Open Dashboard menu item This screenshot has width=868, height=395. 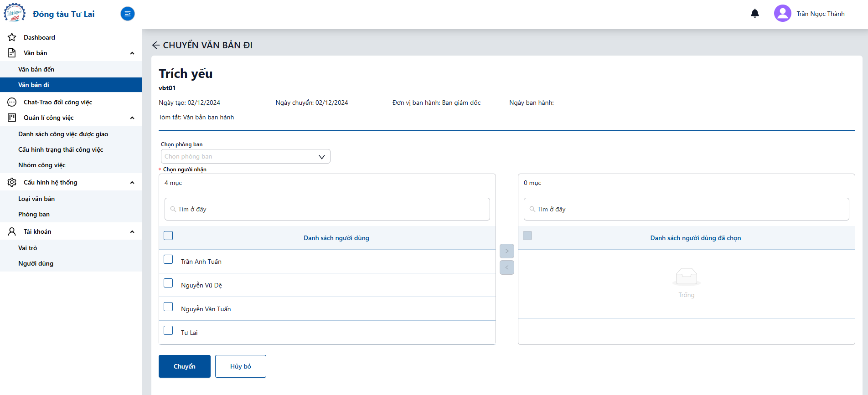point(71,37)
